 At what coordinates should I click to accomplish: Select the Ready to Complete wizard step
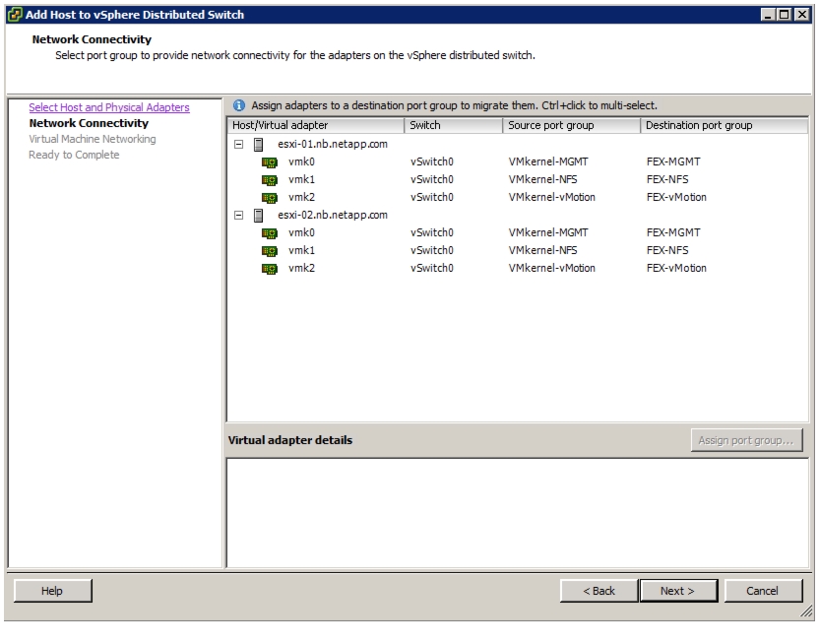(74, 155)
